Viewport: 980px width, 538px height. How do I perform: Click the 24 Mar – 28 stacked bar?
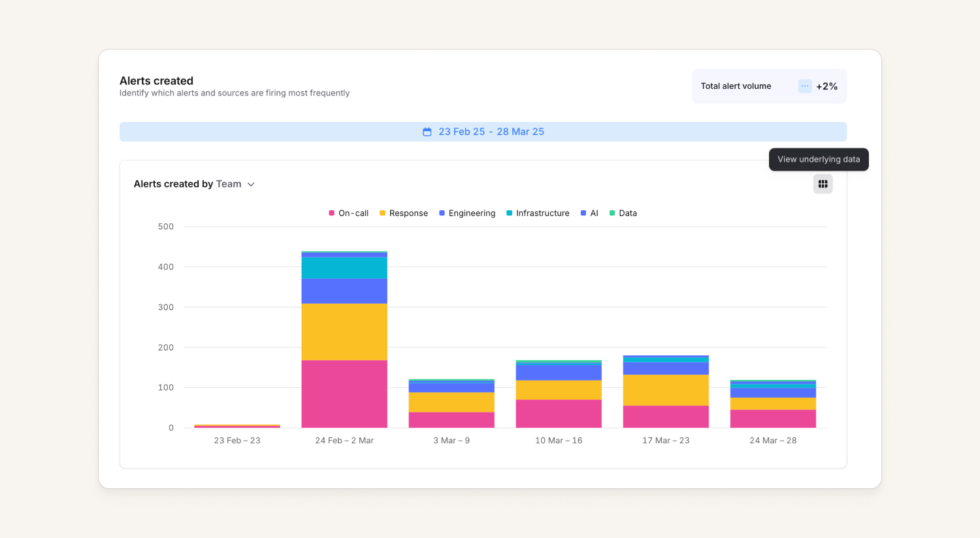(773, 404)
